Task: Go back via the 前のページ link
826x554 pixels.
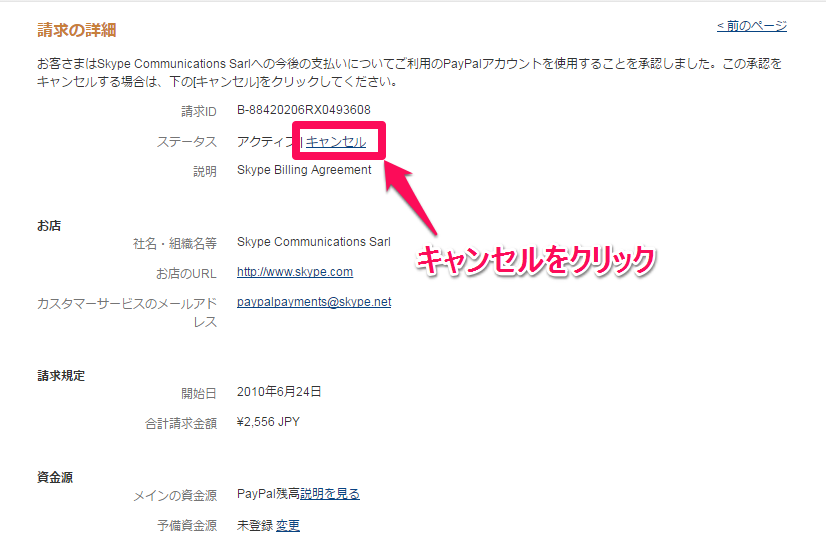Action: pos(752,26)
